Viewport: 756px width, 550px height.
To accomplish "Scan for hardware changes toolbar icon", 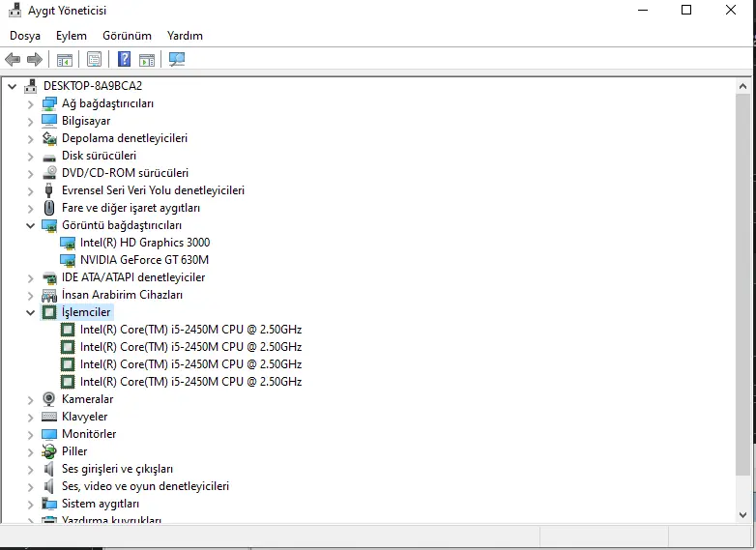I will click(177, 59).
